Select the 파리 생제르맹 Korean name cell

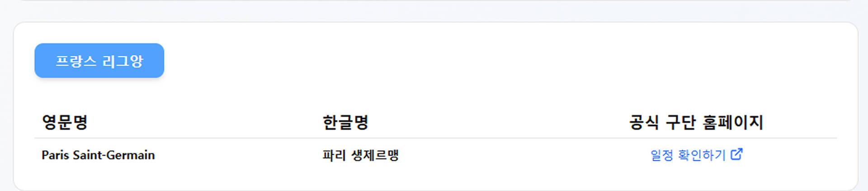[x=360, y=155]
